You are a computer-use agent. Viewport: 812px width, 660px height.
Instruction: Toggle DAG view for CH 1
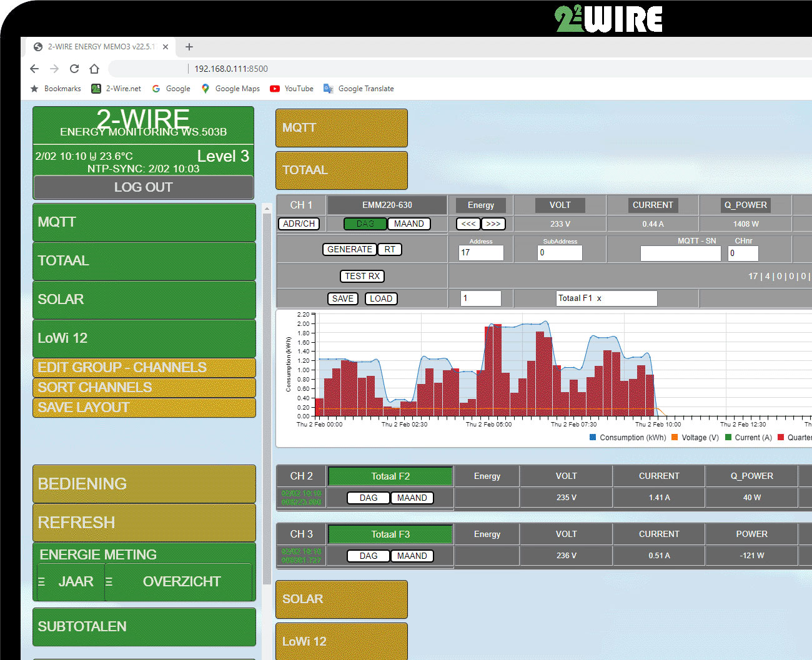tap(365, 224)
